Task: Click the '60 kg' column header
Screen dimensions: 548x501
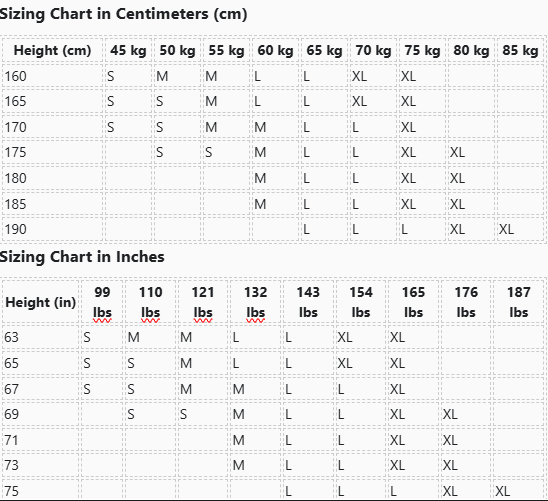Action: pyautogui.click(x=275, y=50)
